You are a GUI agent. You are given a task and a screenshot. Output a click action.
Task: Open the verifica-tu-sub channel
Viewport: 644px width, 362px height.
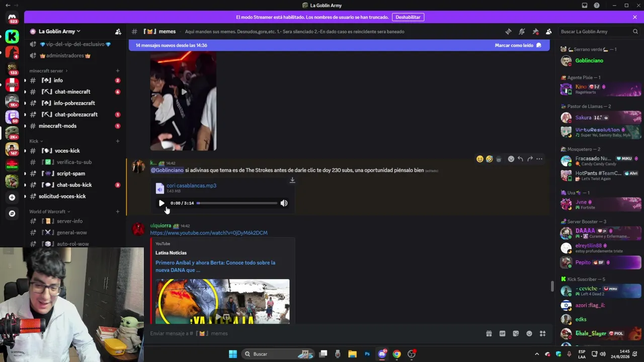[74, 162]
